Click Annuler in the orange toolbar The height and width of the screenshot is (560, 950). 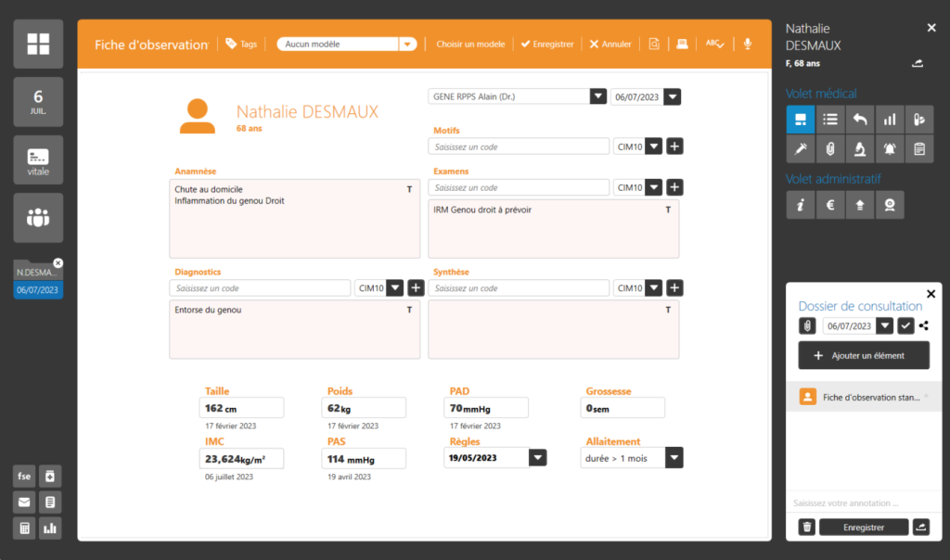coord(610,44)
